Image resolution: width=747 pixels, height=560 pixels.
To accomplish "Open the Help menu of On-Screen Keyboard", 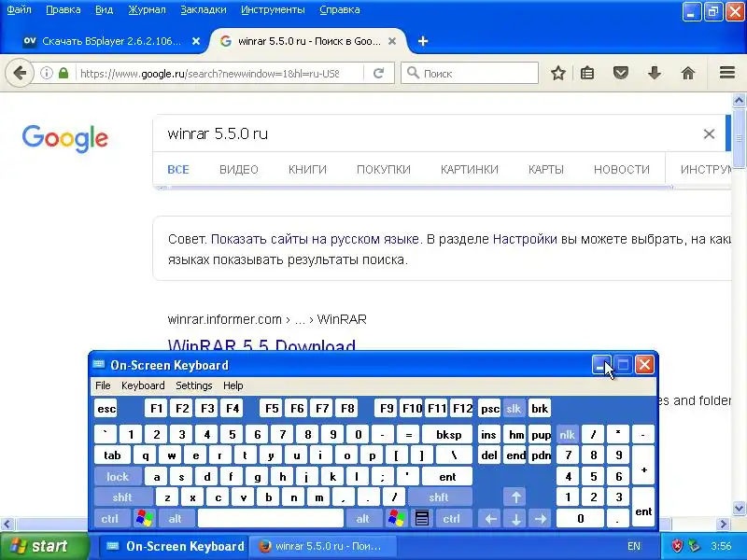I will (233, 385).
